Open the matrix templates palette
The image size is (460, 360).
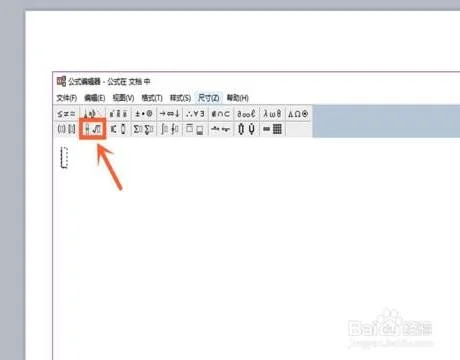pyautogui.click(x=272, y=129)
